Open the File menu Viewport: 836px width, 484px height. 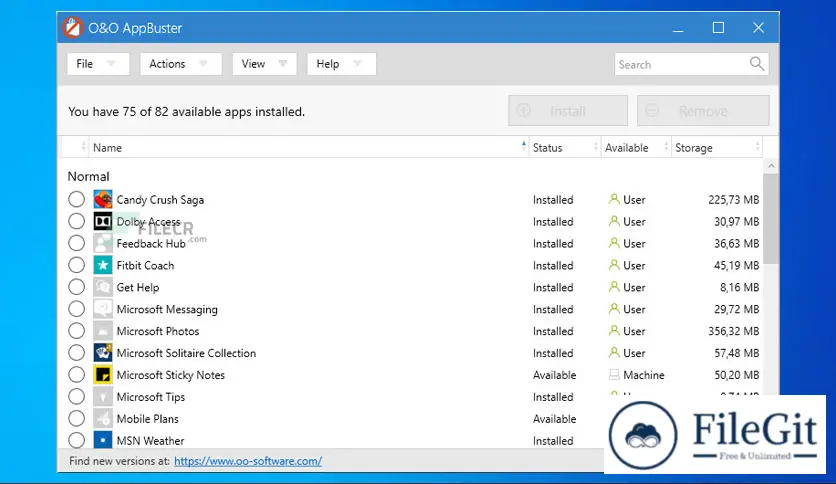point(98,63)
